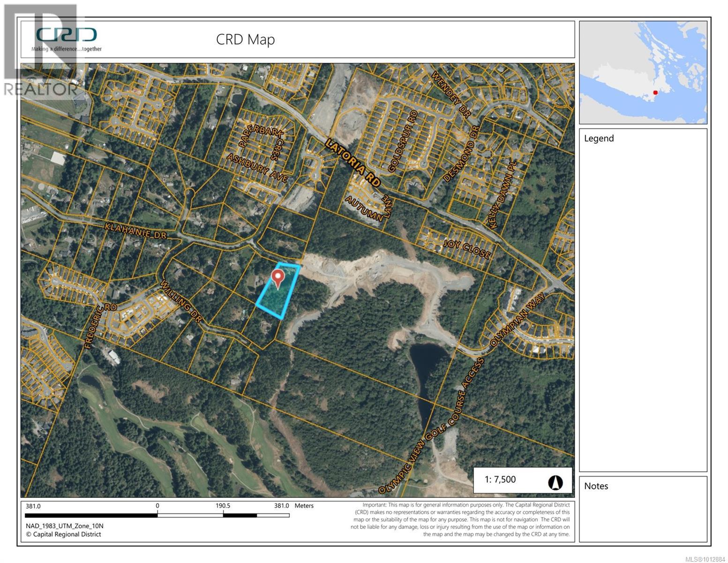Click the black and white scale bar
The image size is (728, 563).
pos(157,515)
